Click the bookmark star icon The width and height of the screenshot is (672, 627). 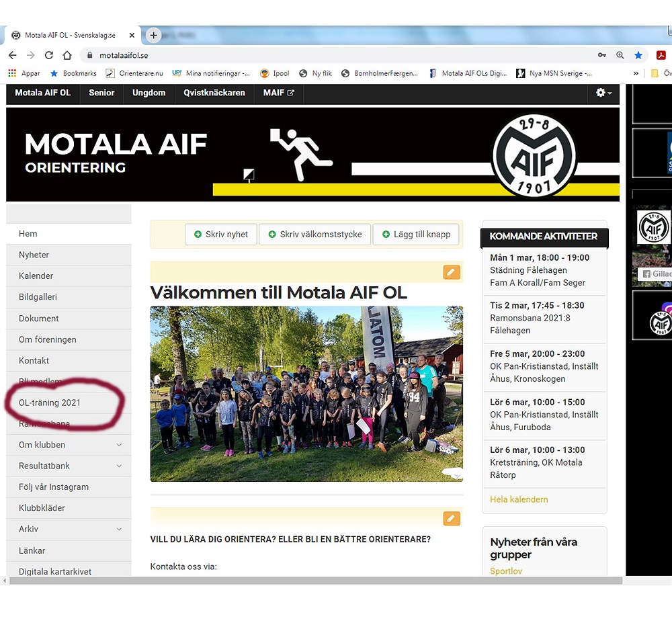pyautogui.click(x=638, y=55)
